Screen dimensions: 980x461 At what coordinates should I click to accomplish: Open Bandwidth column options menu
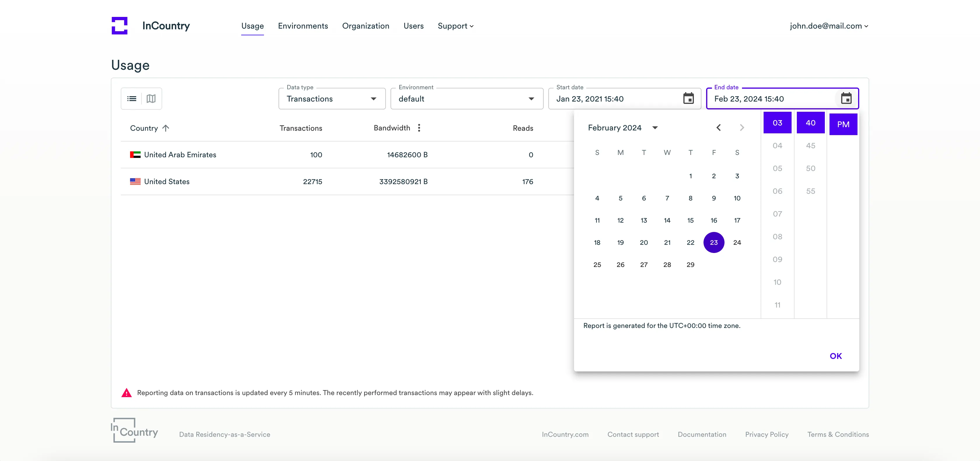[x=419, y=128]
